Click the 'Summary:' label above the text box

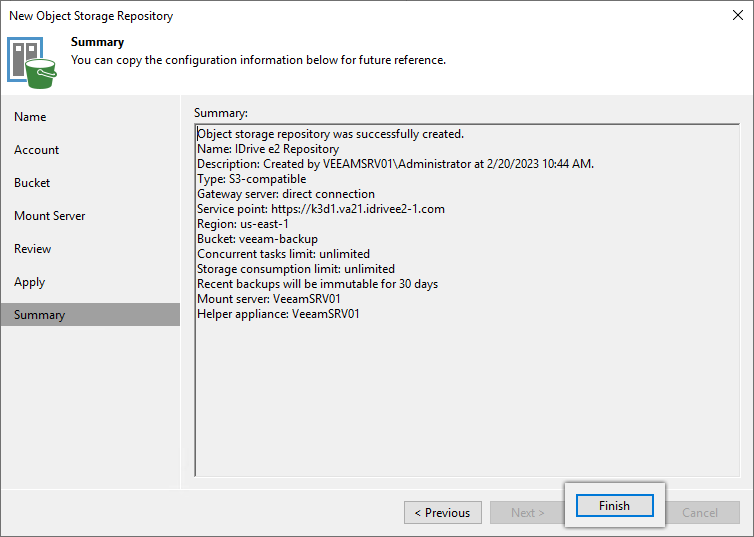[x=221, y=113]
